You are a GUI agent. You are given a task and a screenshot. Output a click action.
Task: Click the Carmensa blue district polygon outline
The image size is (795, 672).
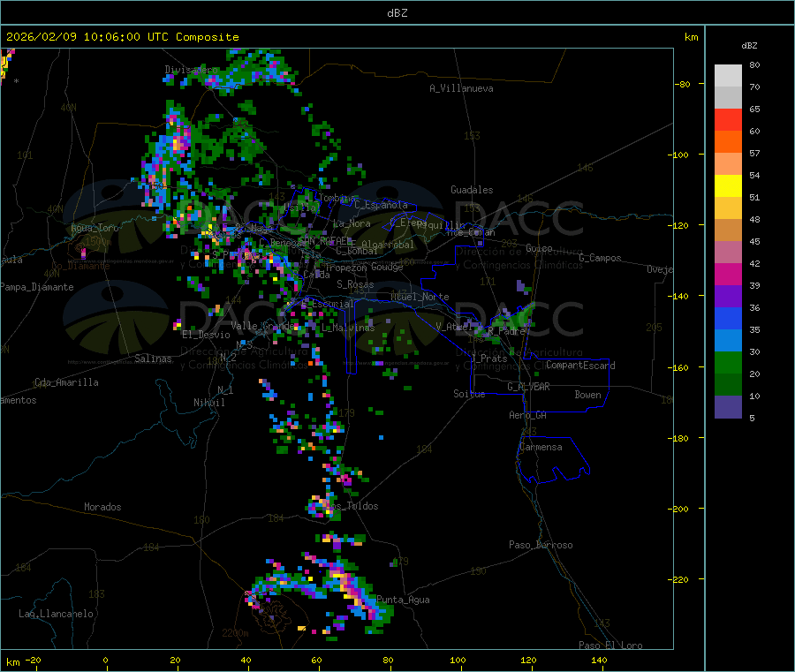click(x=553, y=460)
